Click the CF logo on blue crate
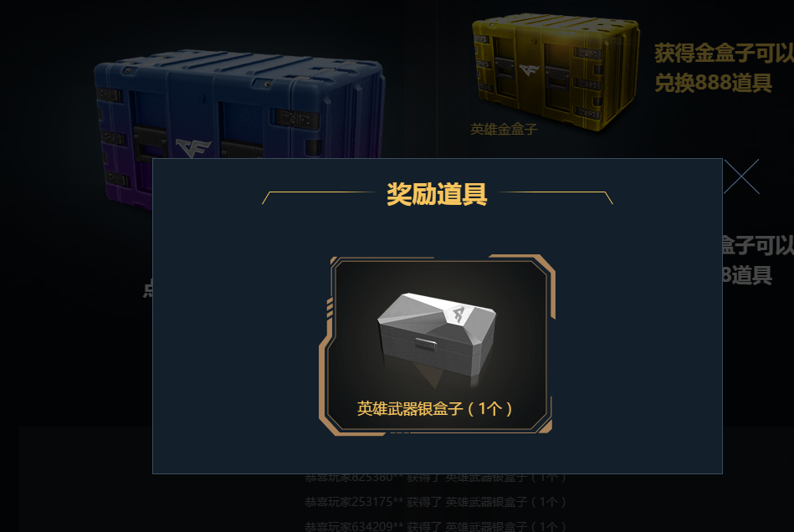Screen dimensions: 794x532 point(193,148)
